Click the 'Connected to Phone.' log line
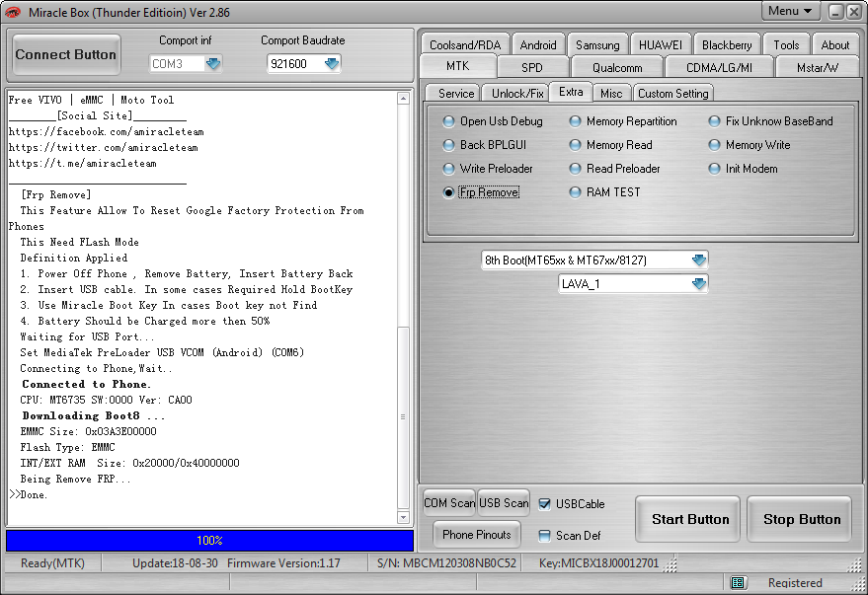Image resolution: width=868 pixels, height=595 pixels. point(86,384)
